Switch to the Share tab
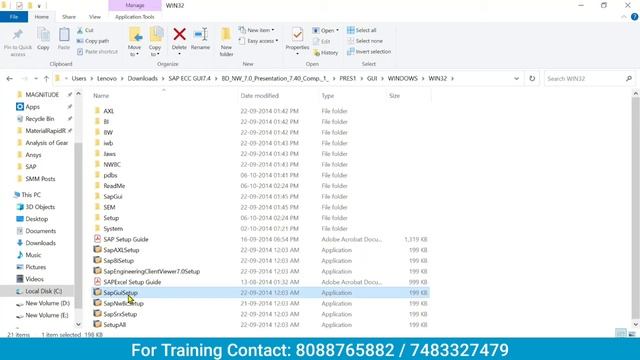 (x=69, y=17)
